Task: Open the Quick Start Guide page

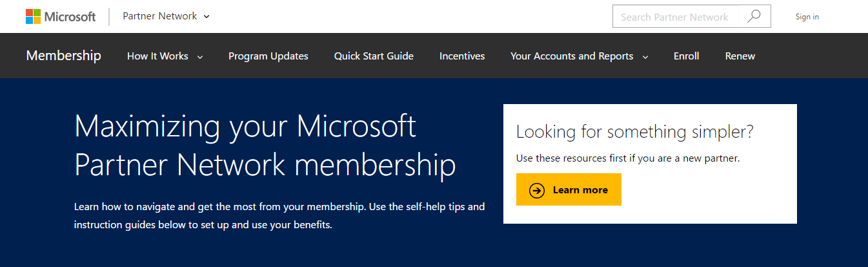Action: coord(374,56)
